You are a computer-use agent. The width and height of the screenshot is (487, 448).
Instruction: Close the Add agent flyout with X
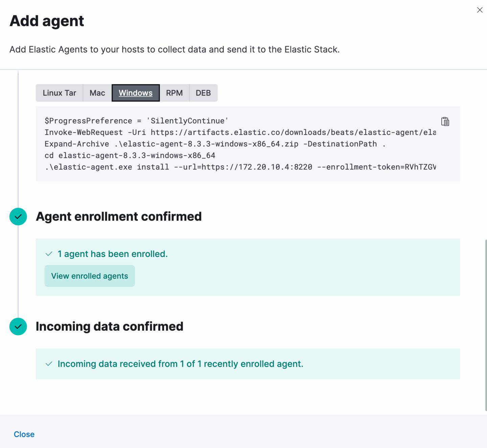tap(480, 10)
